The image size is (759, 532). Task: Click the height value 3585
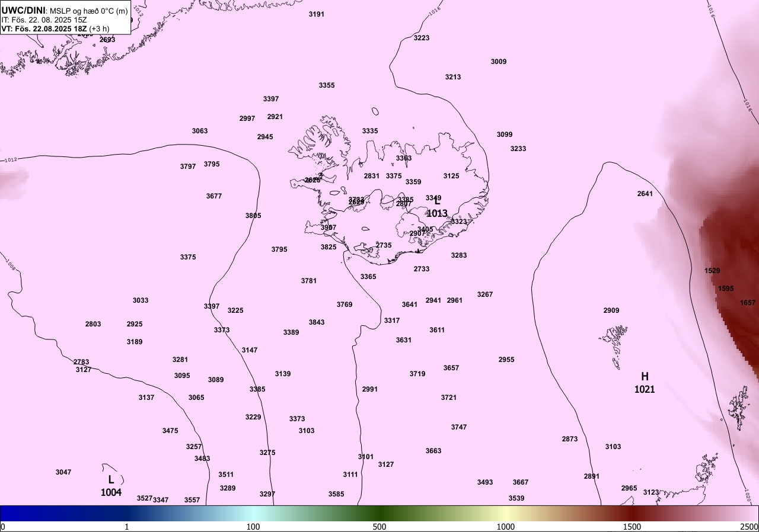click(x=336, y=494)
